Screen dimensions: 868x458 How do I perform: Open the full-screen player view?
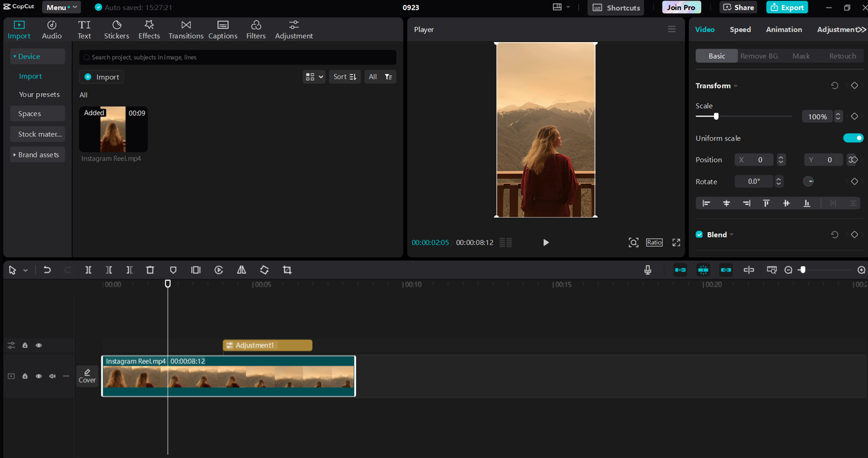point(676,242)
